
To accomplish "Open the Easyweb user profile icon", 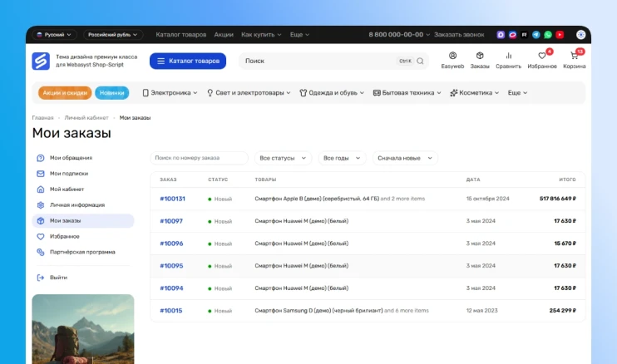I will (x=452, y=56).
